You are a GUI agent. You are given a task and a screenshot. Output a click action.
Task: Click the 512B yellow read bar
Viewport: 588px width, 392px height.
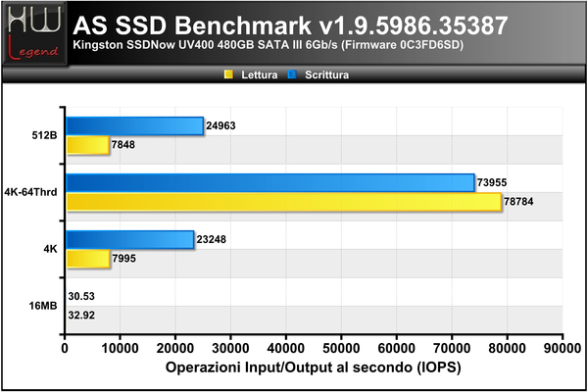pyautogui.click(x=88, y=145)
